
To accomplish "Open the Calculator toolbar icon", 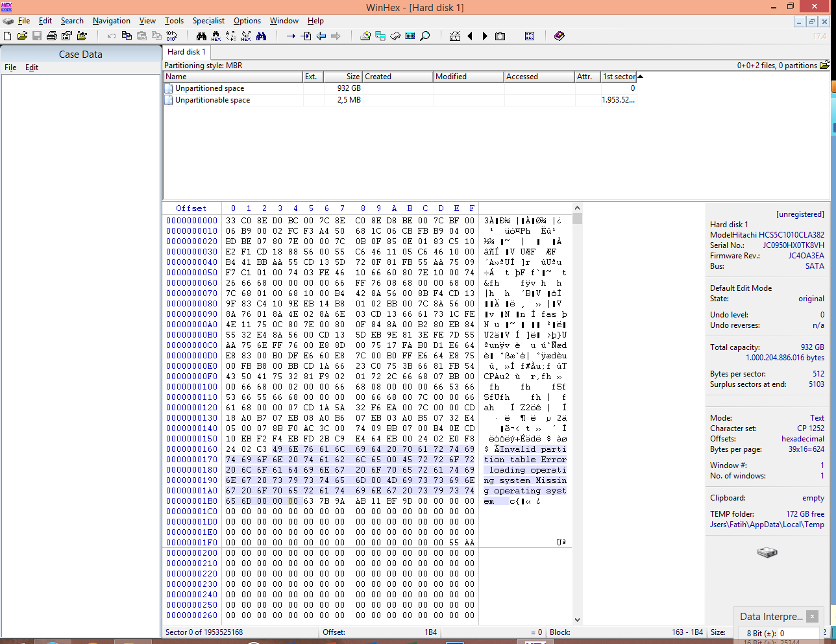I will (410, 36).
